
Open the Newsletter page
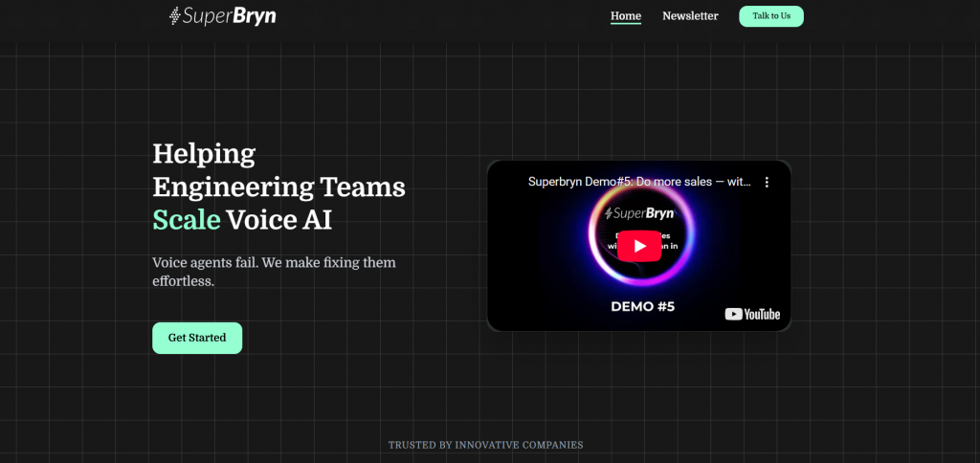690,16
